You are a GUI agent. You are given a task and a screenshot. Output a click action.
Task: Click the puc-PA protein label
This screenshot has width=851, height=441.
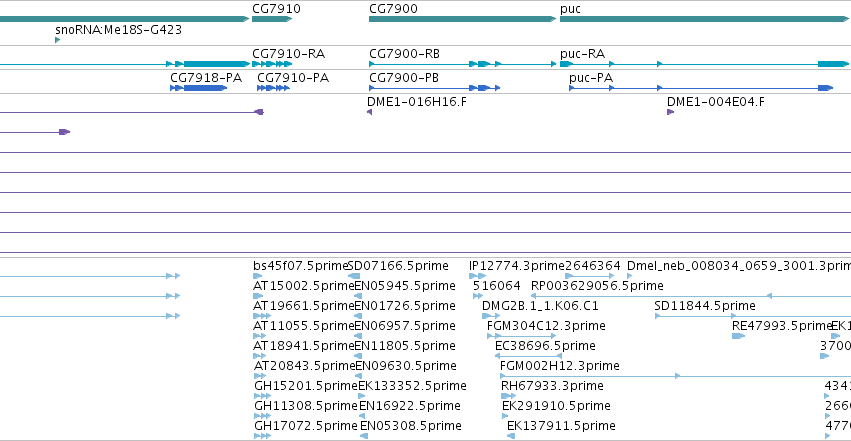[x=591, y=78]
